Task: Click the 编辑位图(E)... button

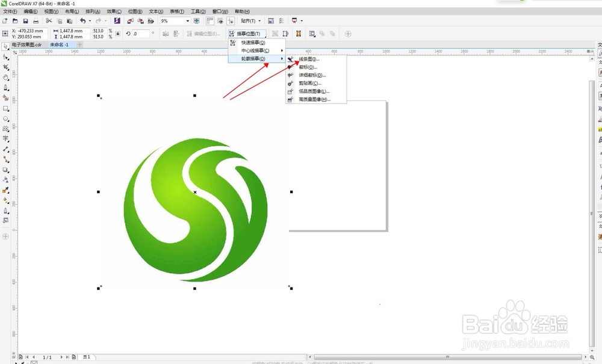Action: [x=204, y=34]
